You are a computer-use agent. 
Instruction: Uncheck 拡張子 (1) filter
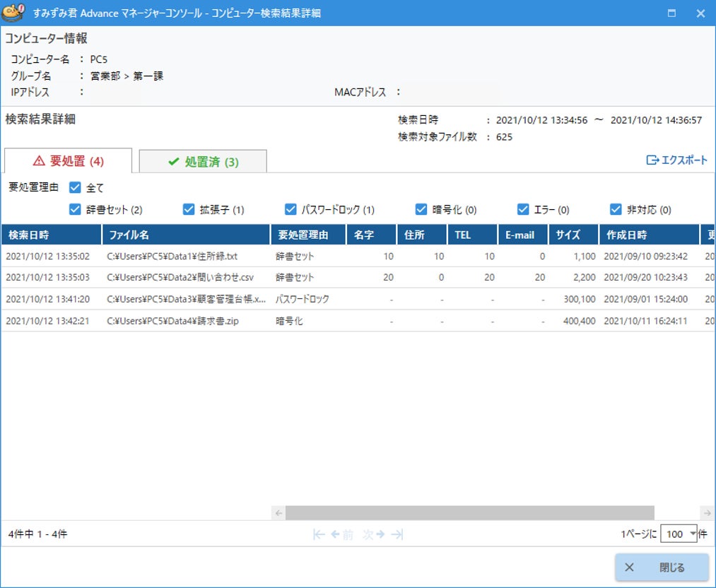pyautogui.click(x=189, y=209)
